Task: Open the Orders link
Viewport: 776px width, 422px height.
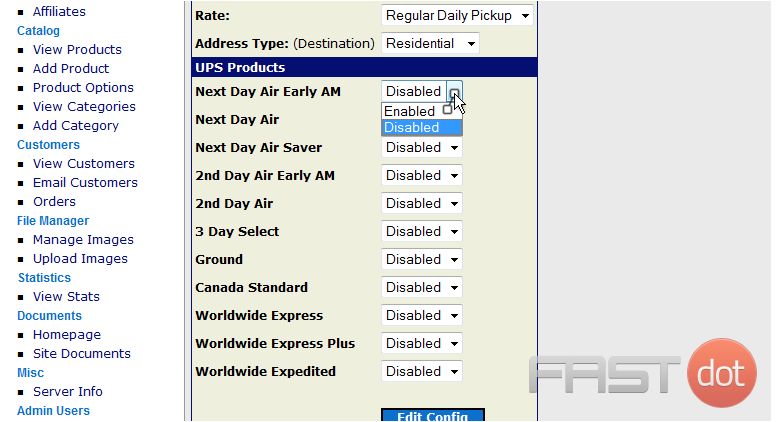Action: pyautogui.click(x=54, y=201)
